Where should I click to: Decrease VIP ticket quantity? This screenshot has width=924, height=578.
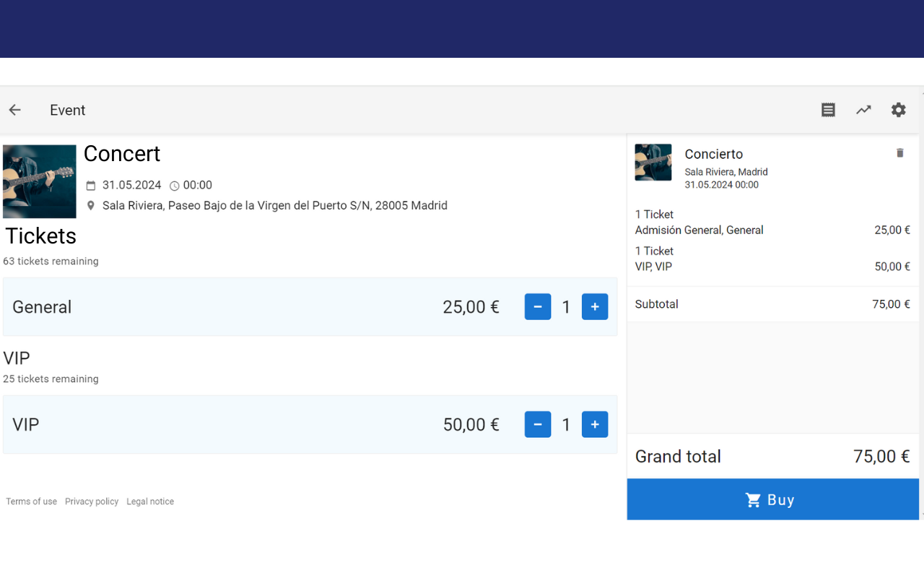(537, 425)
